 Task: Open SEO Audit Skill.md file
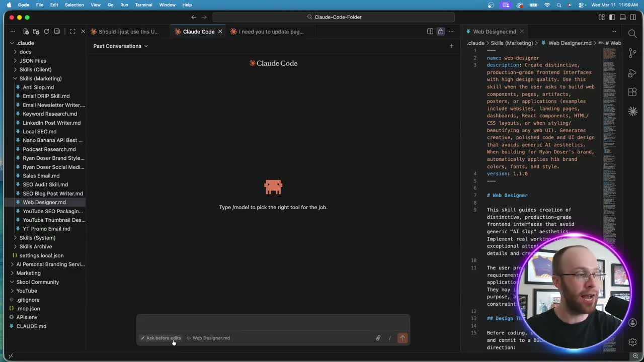[45, 185]
